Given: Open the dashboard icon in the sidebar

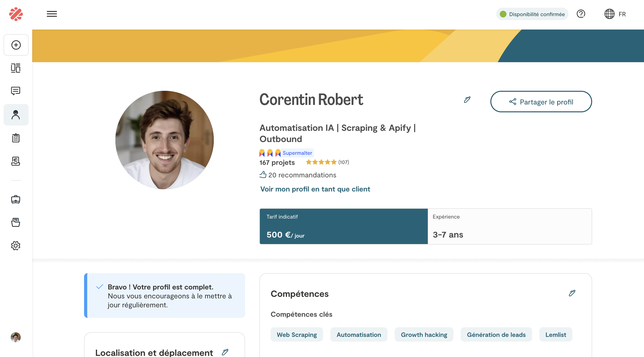Looking at the screenshot, I should pyautogui.click(x=16, y=68).
